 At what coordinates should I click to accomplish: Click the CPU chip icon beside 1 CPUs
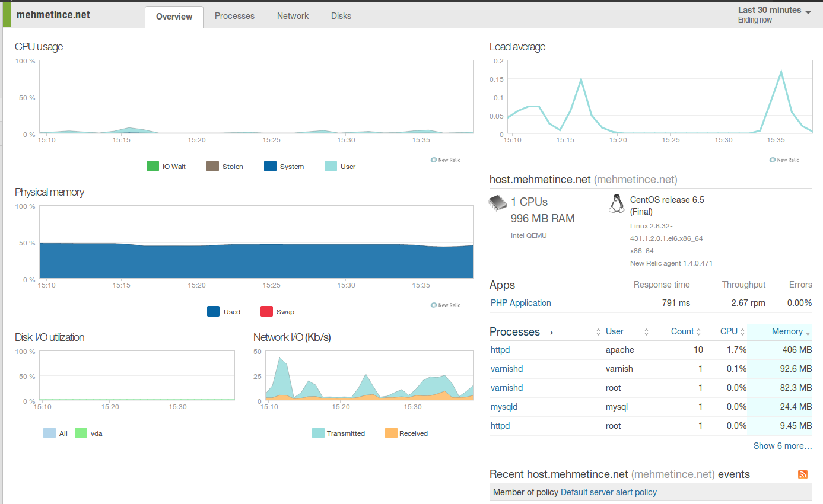pos(498,203)
